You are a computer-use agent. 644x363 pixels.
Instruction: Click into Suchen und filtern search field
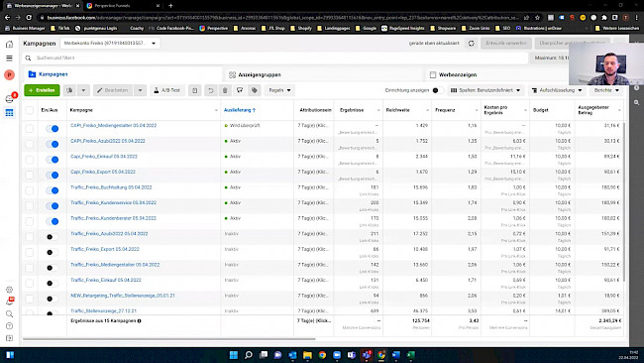(275, 58)
